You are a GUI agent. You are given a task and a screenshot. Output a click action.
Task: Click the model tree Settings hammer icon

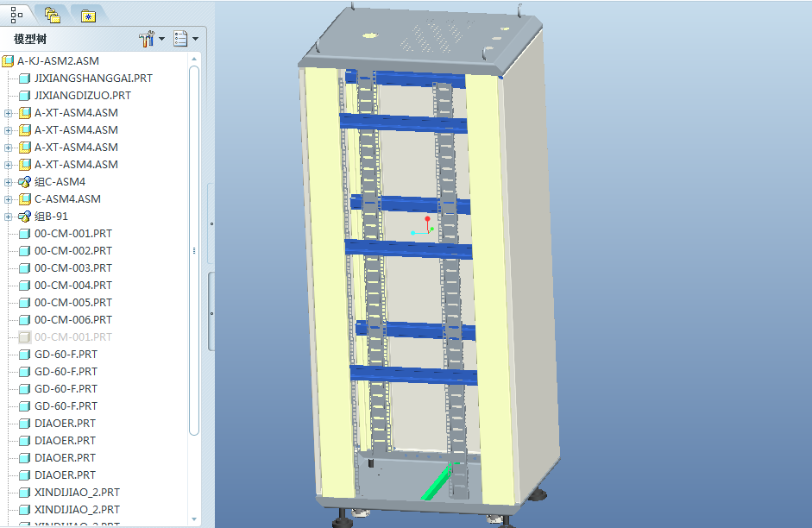click(x=147, y=38)
